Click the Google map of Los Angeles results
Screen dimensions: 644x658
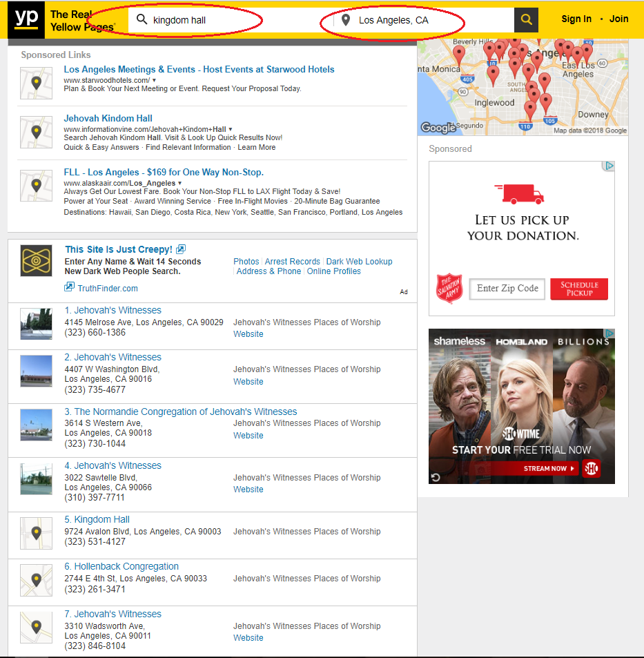click(x=523, y=87)
